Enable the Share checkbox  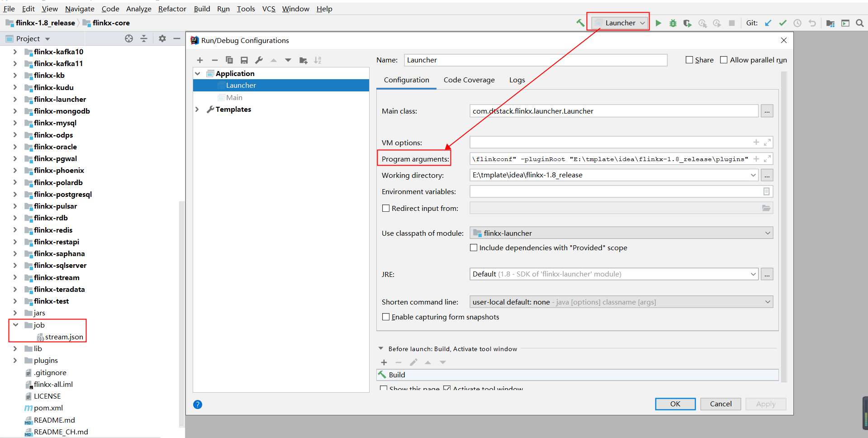(x=689, y=60)
